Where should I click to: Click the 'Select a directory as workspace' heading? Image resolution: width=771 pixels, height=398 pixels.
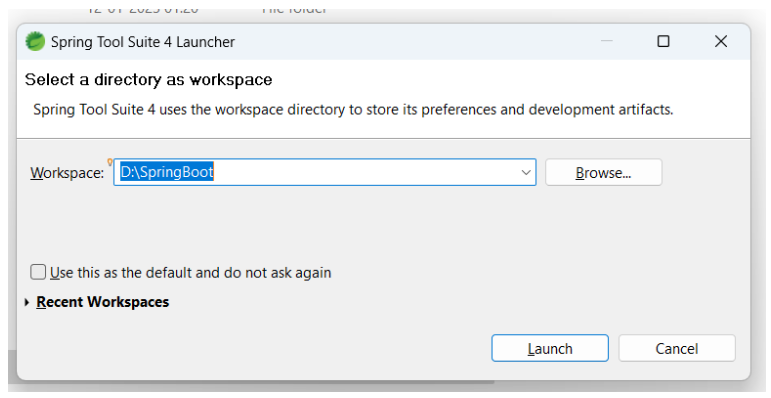point(148,79)
